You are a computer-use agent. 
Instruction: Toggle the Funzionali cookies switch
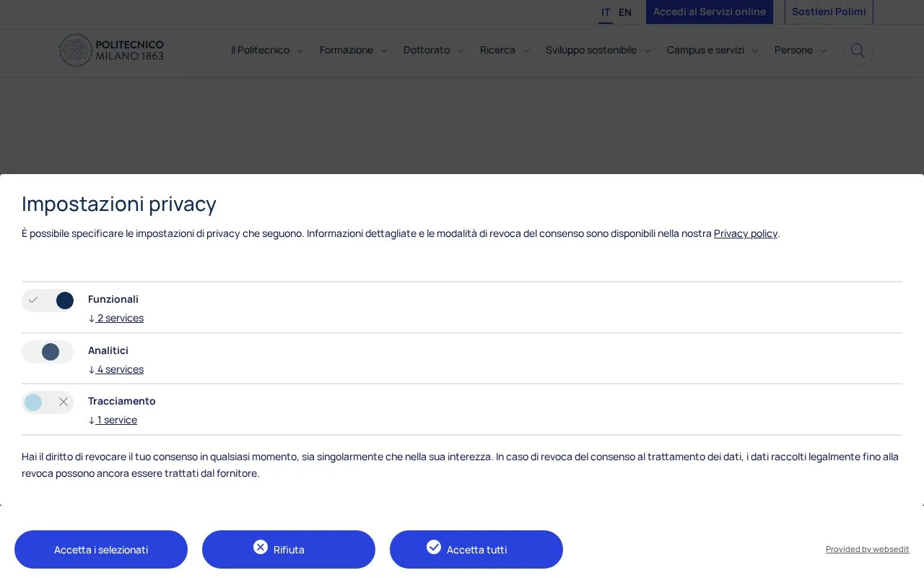[x=48, y=301]
